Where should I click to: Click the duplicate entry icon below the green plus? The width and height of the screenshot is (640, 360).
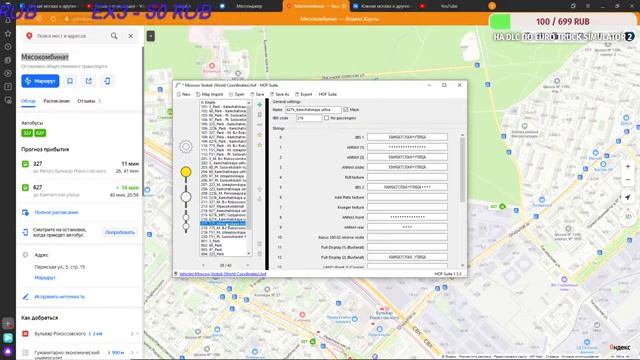260,115
